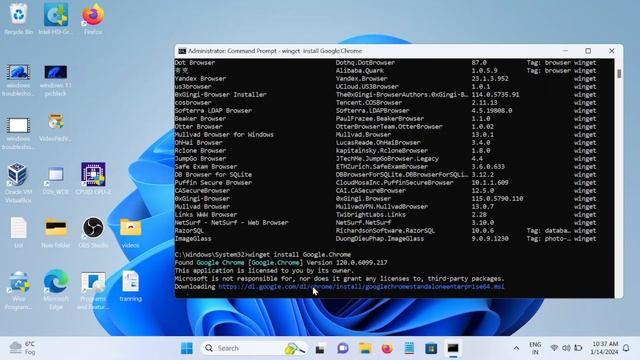Open the Chat app in the taskbar
Image resolution: width=640 pixels, height=360 pixels.
point(343,348)
